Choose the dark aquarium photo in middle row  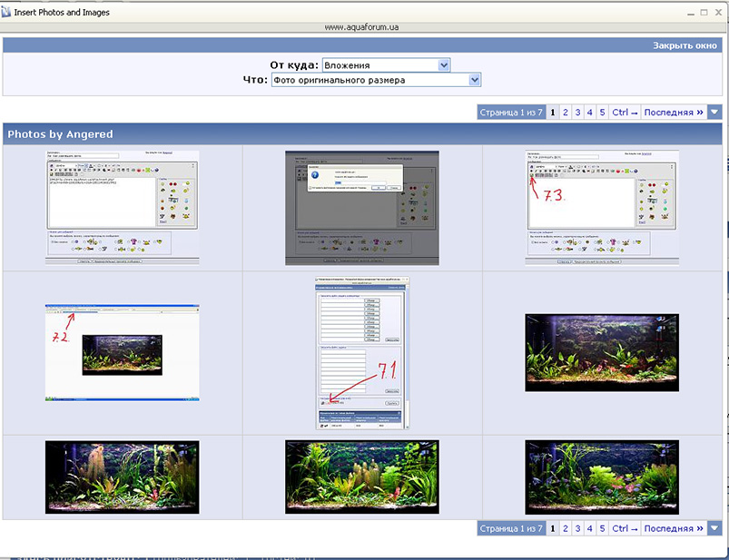[x=602, y=352]
